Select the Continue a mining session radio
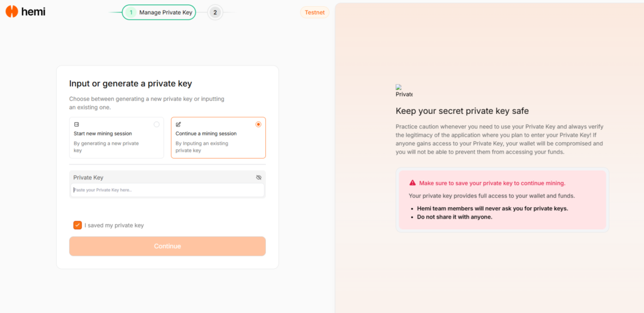The image size is (644, 313). [x=258, y=124]
